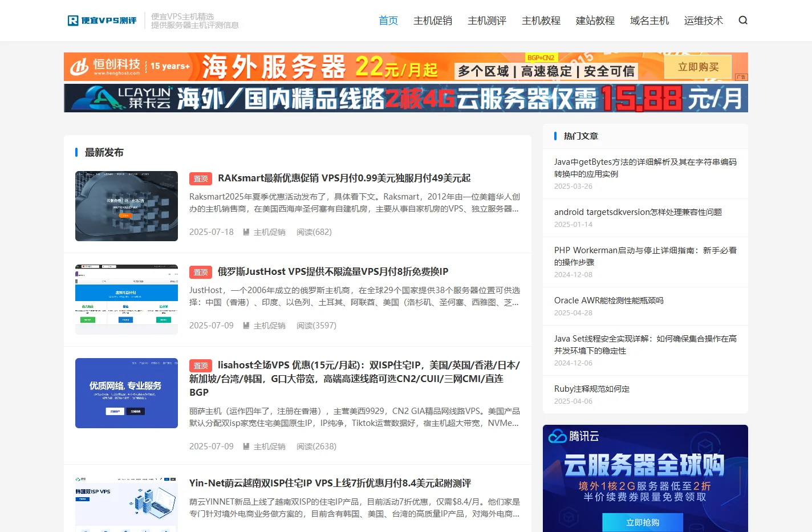Open 主机测评 navigation item
812x532 pixels.
coord(487,21)
